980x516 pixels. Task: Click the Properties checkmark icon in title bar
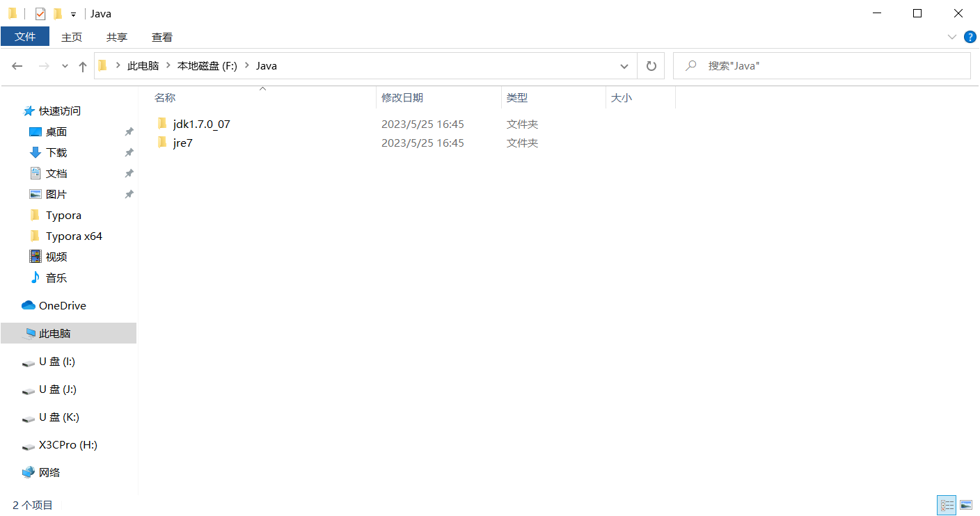click(x=40, y=13)
